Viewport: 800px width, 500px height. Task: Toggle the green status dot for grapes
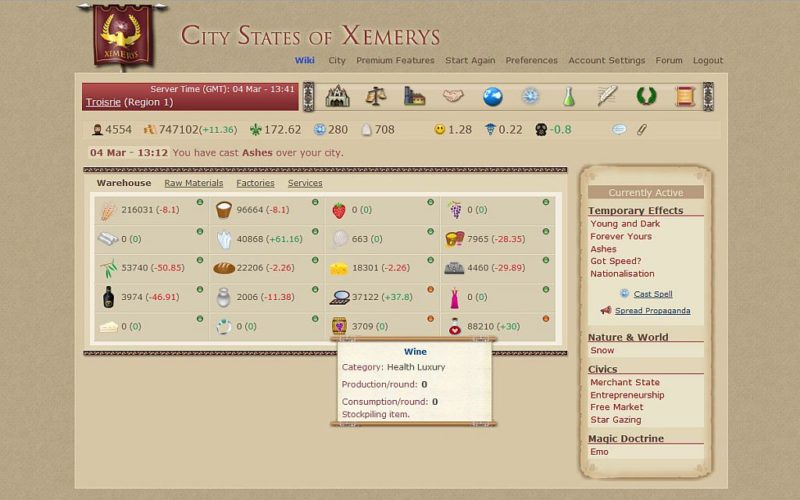point(545,203)
